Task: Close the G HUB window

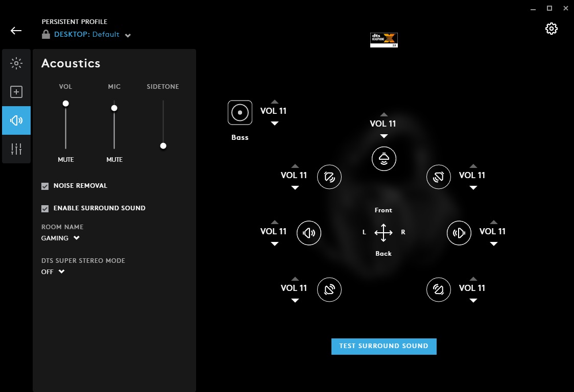Action: pos(566,8)
